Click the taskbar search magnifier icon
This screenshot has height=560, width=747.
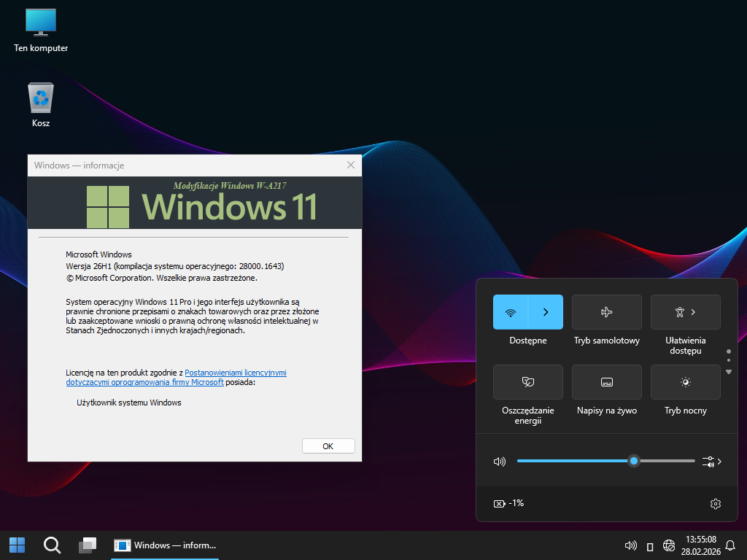pyautogui.click(x=52, y=545)
